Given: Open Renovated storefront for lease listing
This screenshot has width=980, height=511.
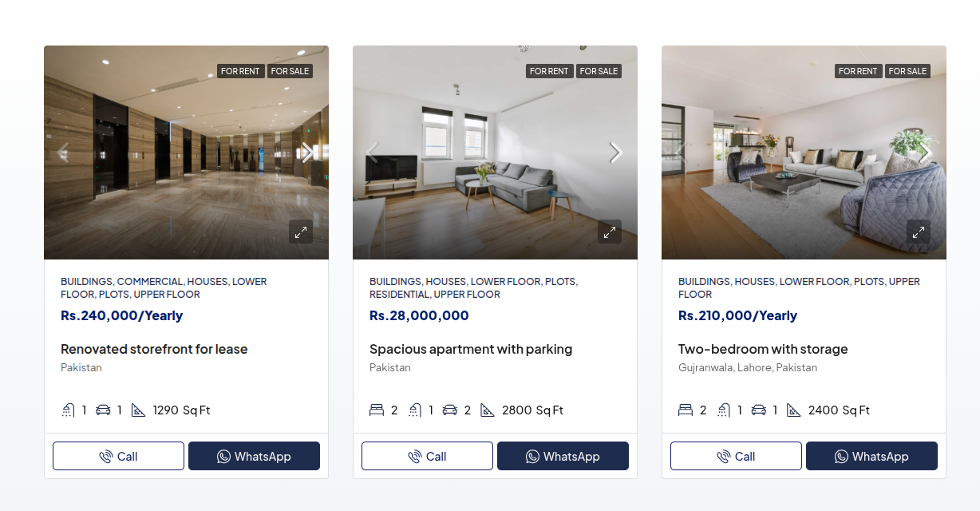Looking at the screenshot, I should 154,349.
